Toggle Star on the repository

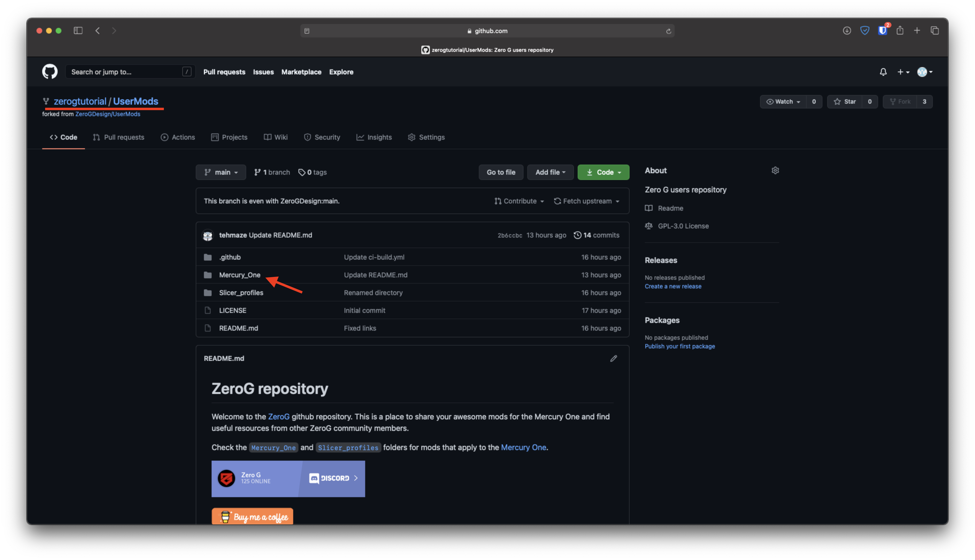click(844, 101)
